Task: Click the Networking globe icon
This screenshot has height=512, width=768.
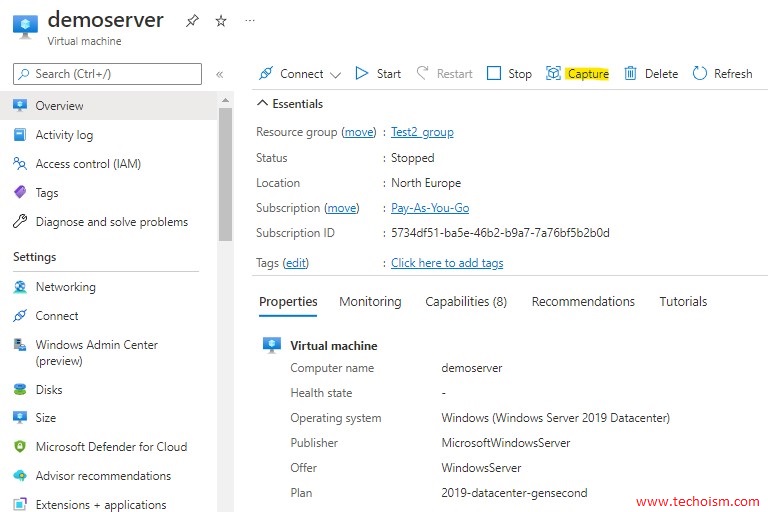Action: [20, 287]
